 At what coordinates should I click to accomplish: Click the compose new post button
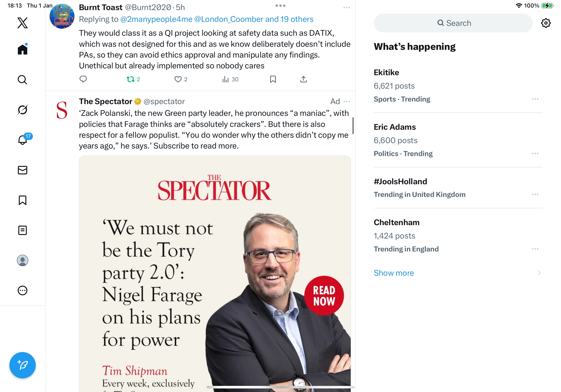pos(23,365)
